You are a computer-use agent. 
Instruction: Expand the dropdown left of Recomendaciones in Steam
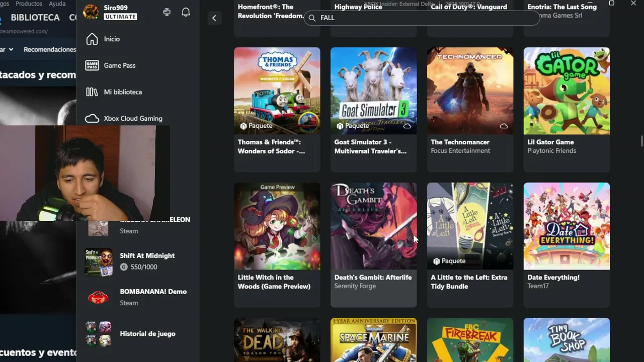pos(11,49)
